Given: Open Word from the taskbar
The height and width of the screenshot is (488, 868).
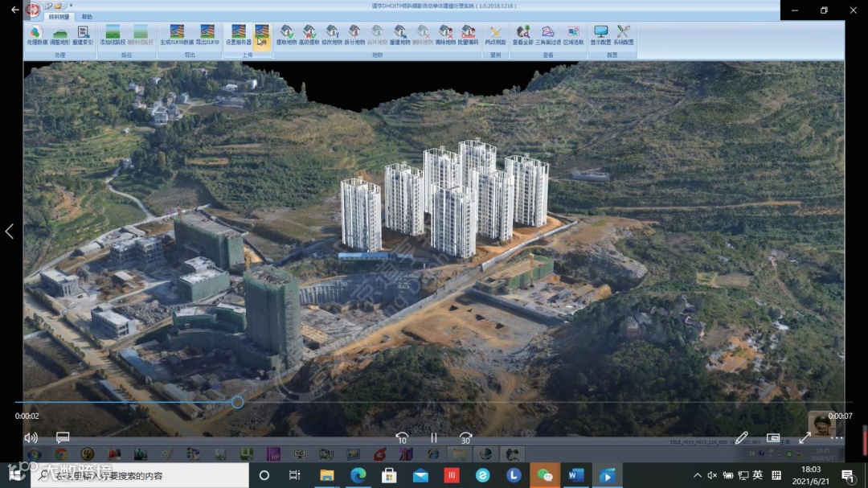Looking at the screenshot, I should (575, 475).
